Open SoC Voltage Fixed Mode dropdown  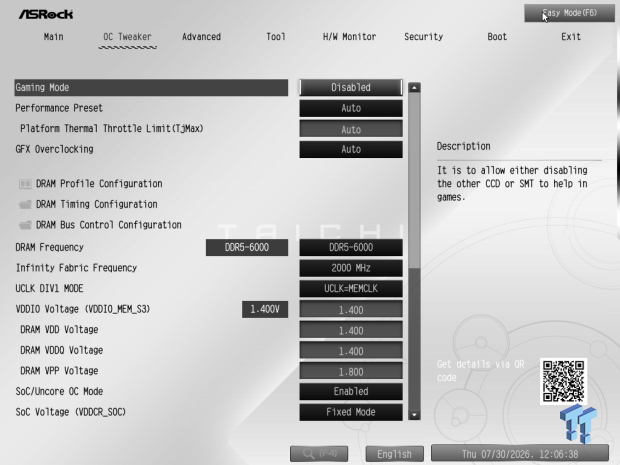click(x=351, y=412)
